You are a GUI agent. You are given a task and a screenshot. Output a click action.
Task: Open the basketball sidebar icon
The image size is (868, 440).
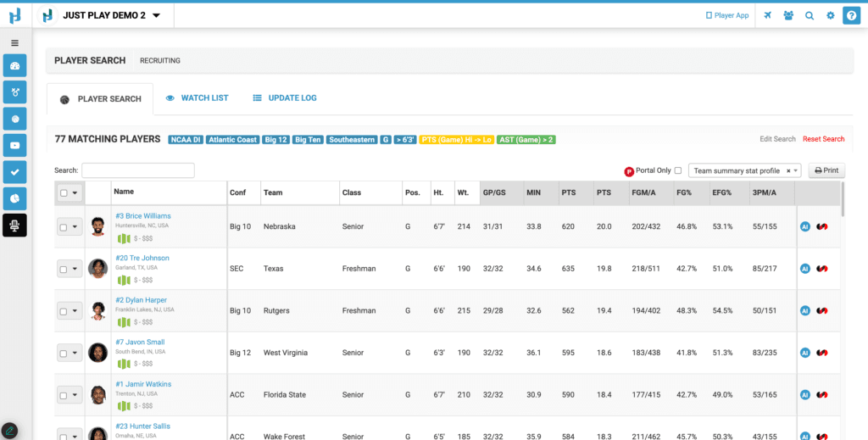15,119
